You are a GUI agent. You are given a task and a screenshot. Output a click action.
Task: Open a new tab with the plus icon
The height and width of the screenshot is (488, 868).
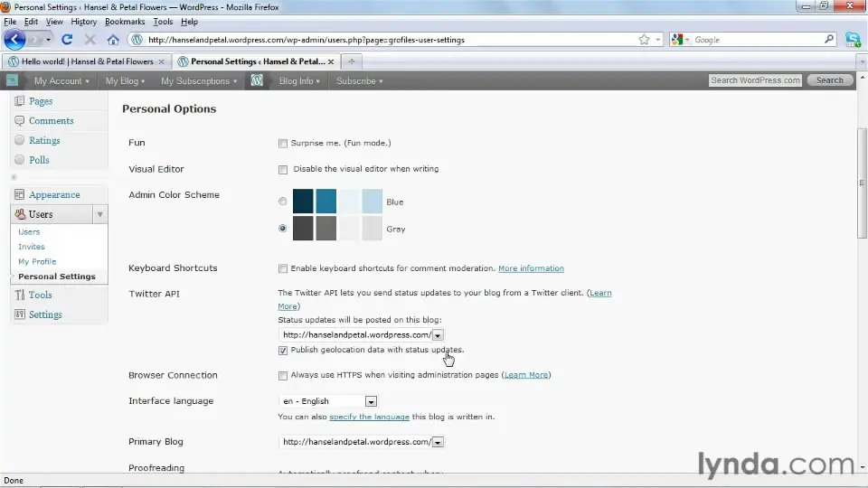351,61
